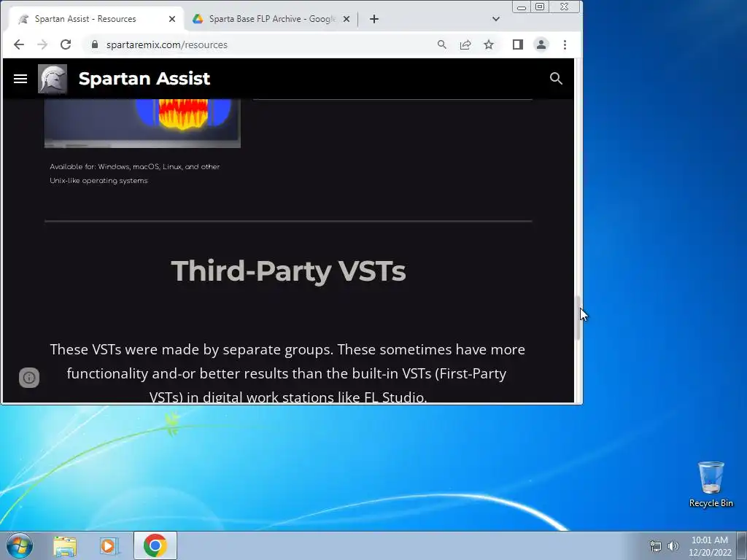
Task: Close the Spartan Assist - Resources tab
Action: point(172,19)
